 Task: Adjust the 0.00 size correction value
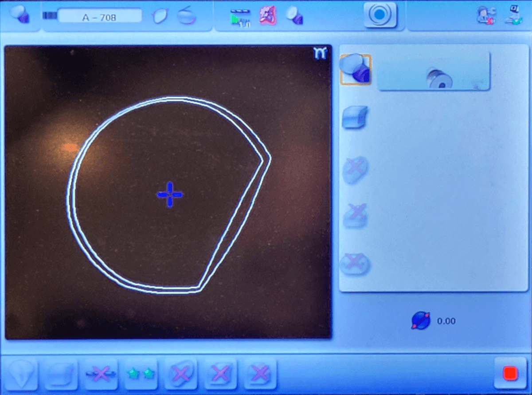point(446,321)
